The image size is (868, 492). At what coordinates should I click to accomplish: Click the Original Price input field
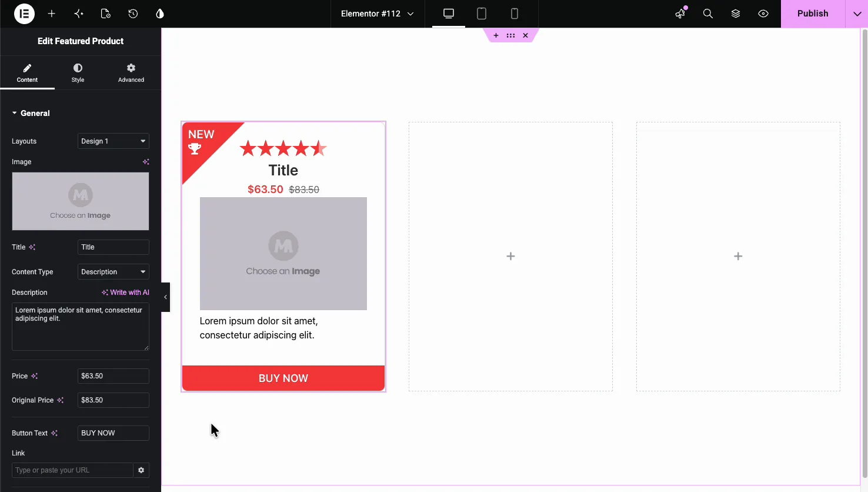[x=113, y=400]
